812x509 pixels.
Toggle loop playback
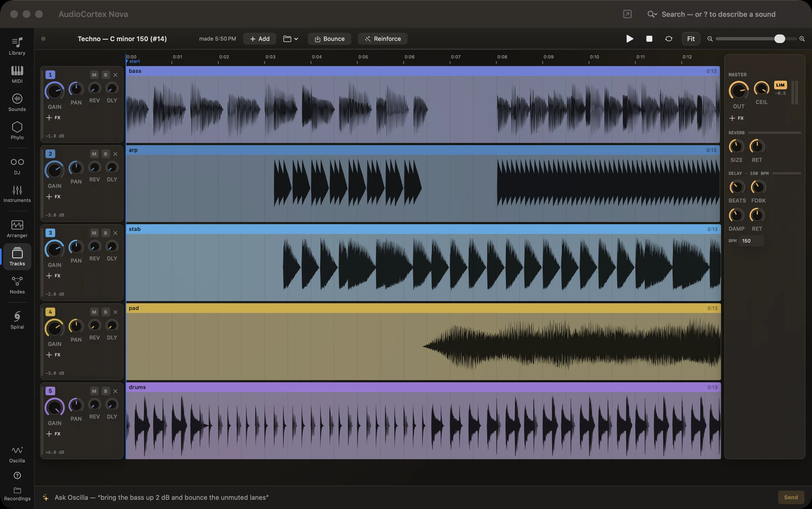669,39
